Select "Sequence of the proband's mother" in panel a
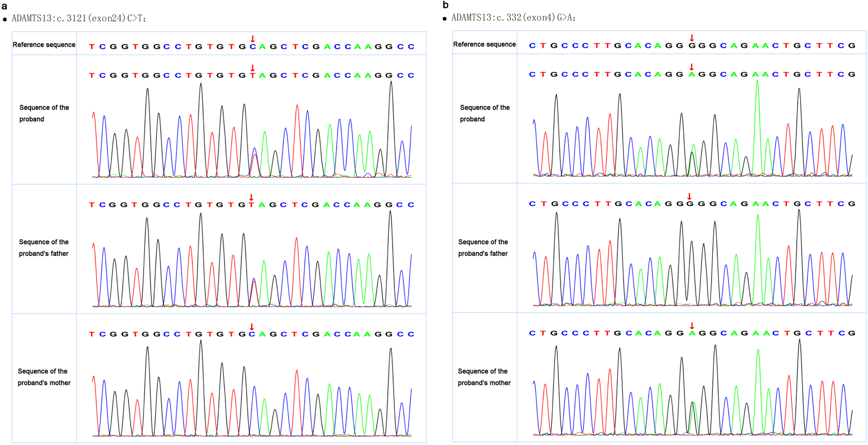 coord(44,377)
